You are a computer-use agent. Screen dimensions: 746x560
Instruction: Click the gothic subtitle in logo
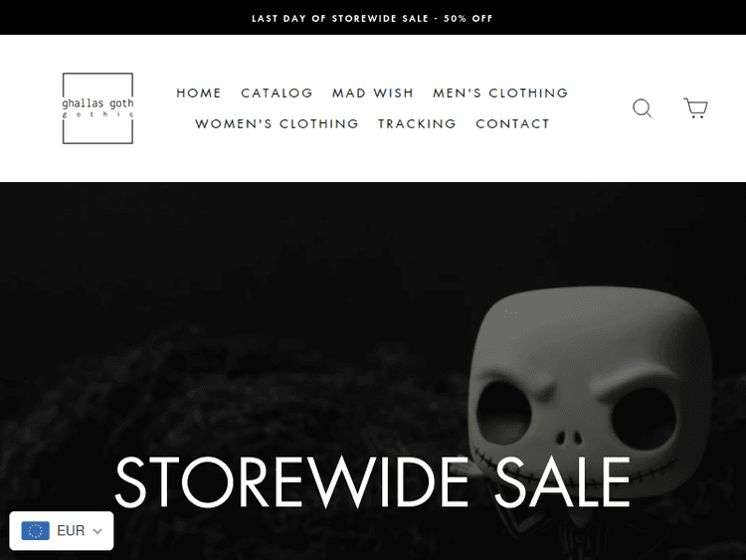coord(98,114)
